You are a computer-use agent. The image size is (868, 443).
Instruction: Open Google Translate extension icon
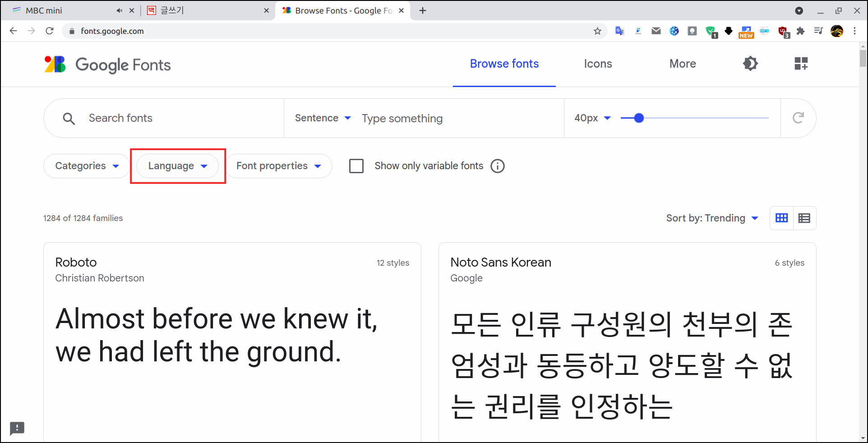point(619,31)
